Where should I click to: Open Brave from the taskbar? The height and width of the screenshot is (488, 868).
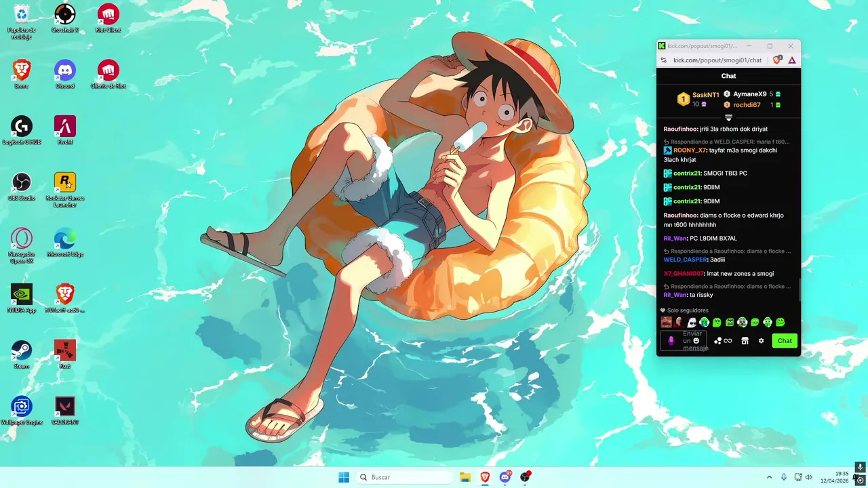[x=485, y=477]
